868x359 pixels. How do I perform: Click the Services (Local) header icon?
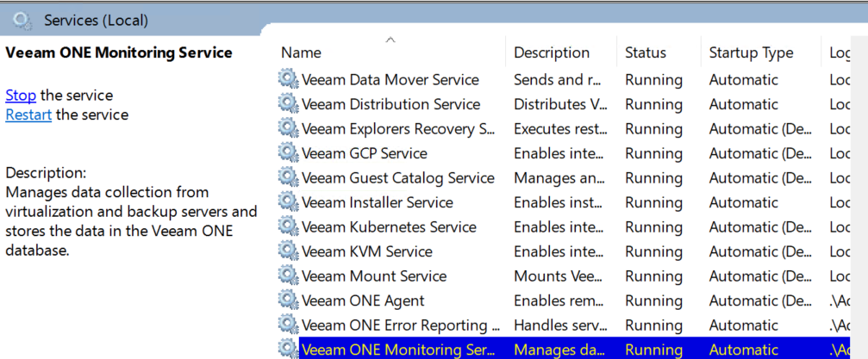[x=22, y=21]
